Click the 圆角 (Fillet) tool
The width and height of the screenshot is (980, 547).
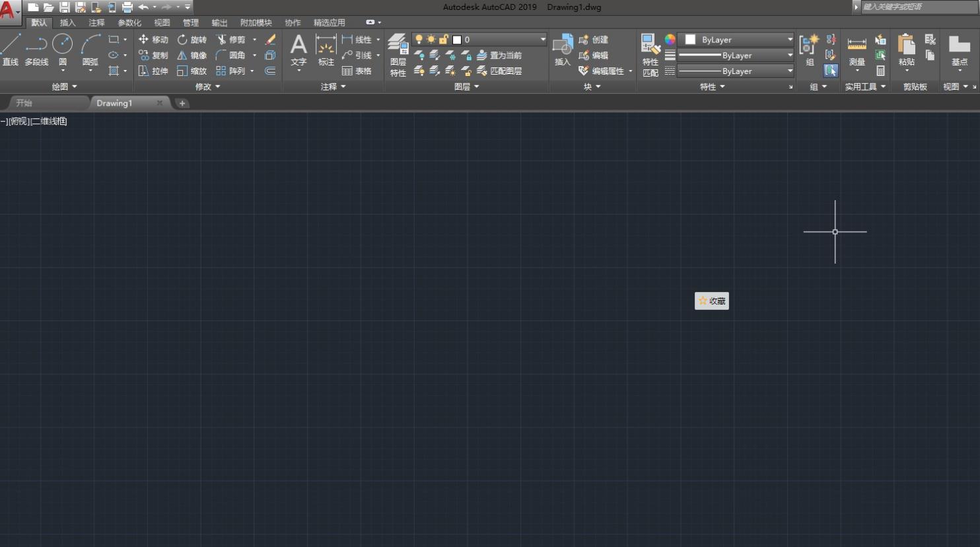[x=231, y=55]
